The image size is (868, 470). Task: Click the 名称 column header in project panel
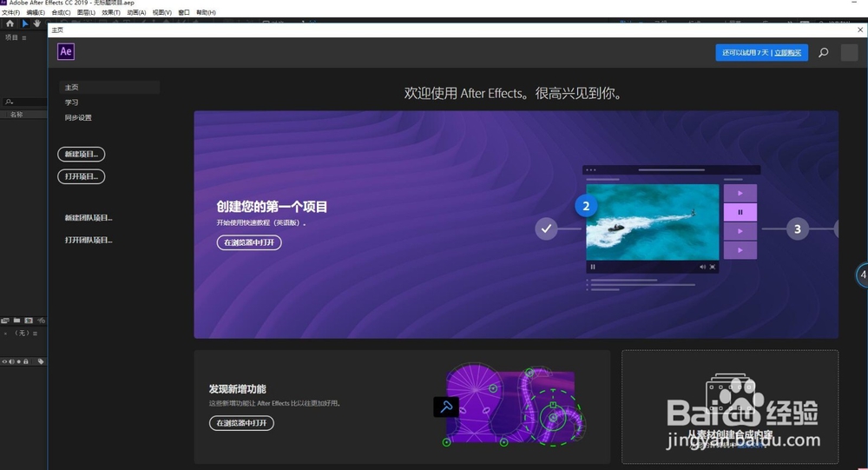tap(17, 115)
